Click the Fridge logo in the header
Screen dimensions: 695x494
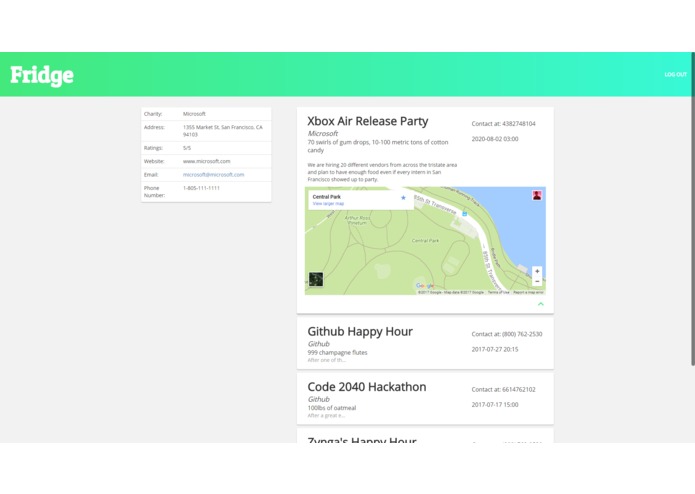(42, 75)
